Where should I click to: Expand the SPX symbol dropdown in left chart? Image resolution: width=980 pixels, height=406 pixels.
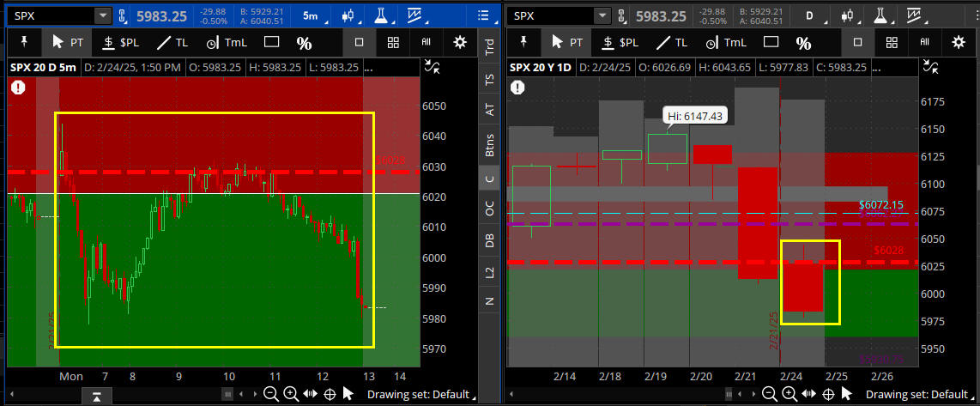coord(103,15)
